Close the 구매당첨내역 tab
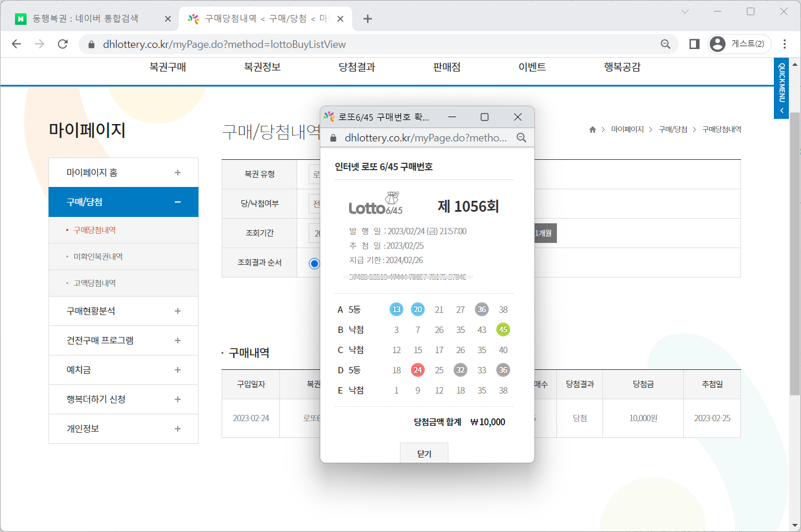 (x=340, y=18)
